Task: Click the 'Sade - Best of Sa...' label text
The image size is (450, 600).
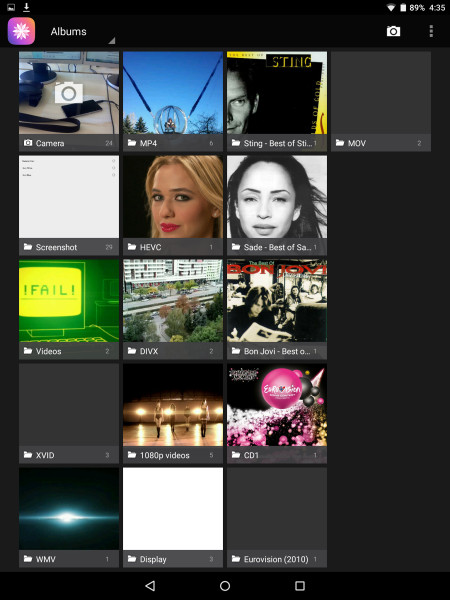Action: 278,247
